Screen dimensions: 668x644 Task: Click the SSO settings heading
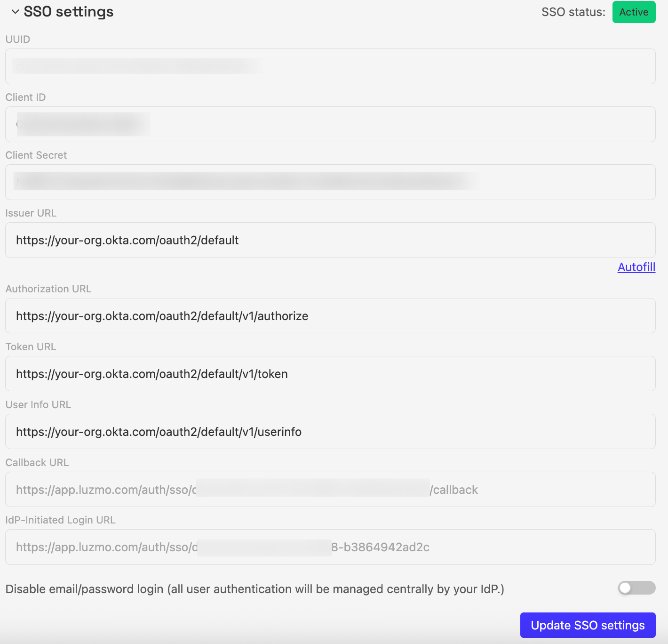(x=69, y=12)
